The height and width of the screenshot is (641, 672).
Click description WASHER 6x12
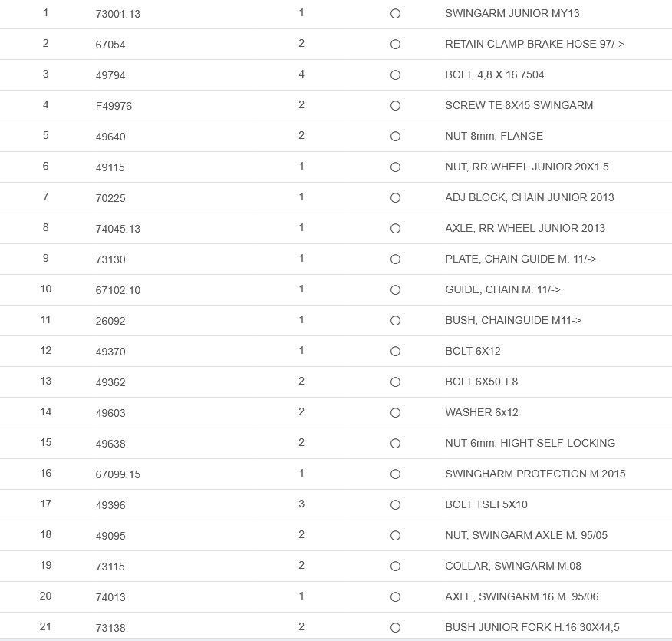[481, 412]
